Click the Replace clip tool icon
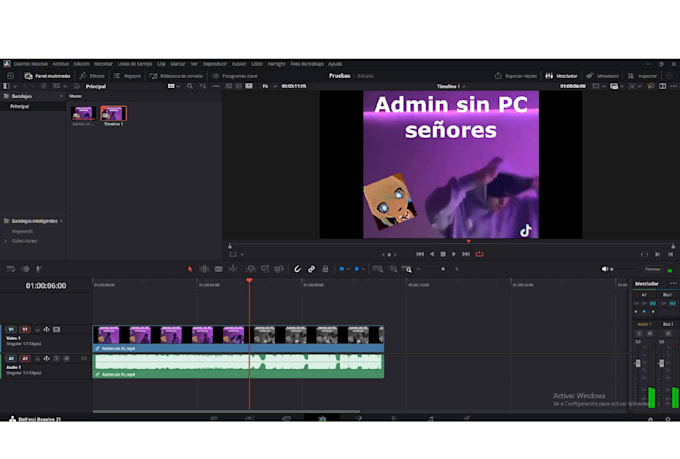680x459 pixels. coord(279,269)
